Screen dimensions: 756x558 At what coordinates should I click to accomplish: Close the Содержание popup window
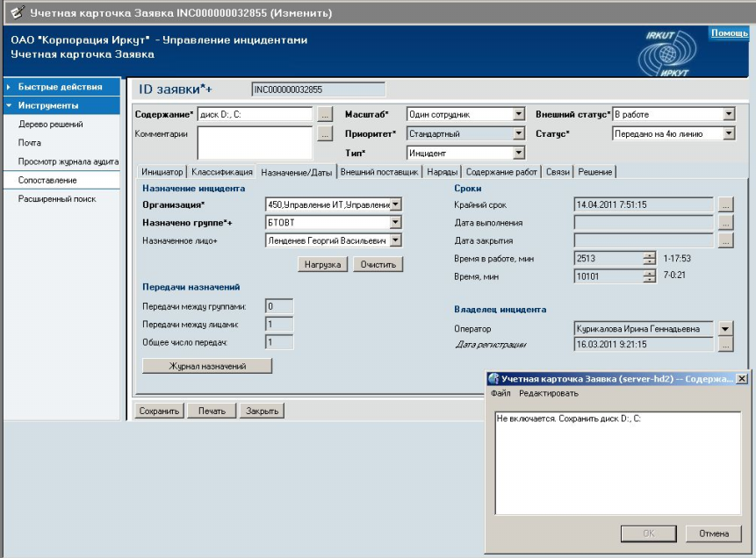(x=742, y=379)
